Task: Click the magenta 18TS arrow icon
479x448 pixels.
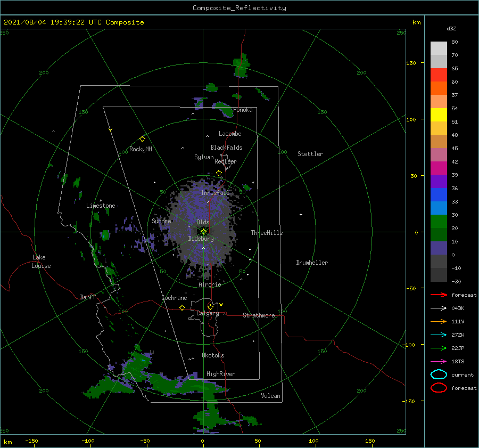Action: click(x=439, y=362)
